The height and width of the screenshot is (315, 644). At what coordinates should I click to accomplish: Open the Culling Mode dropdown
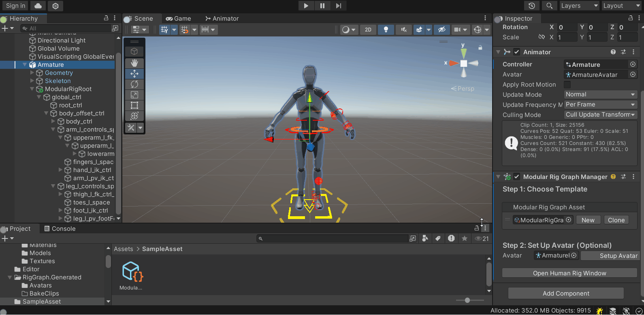click(600, 115)
